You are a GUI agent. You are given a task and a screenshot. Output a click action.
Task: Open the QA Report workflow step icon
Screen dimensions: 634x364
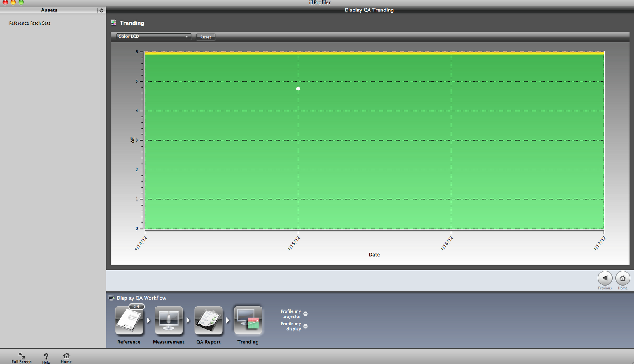[208, 320]
